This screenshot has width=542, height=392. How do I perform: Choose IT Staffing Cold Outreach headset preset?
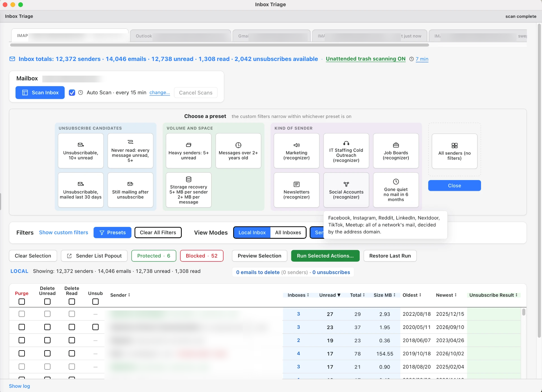346,151
